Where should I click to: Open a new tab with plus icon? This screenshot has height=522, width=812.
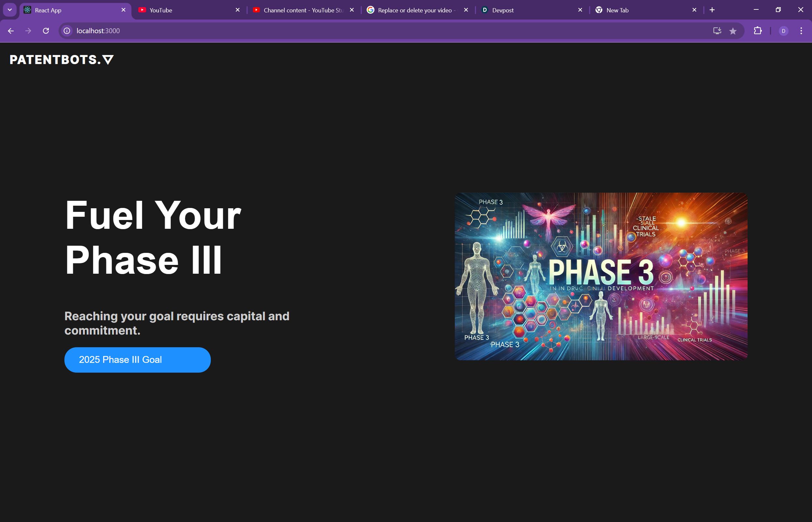tap(712, 10)
